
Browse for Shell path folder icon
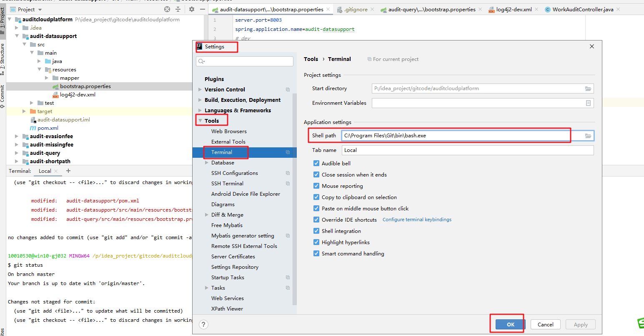(588, 136)
